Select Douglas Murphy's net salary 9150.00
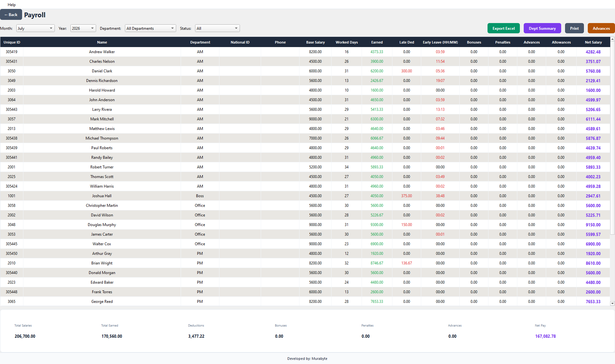 click(593, 225)
